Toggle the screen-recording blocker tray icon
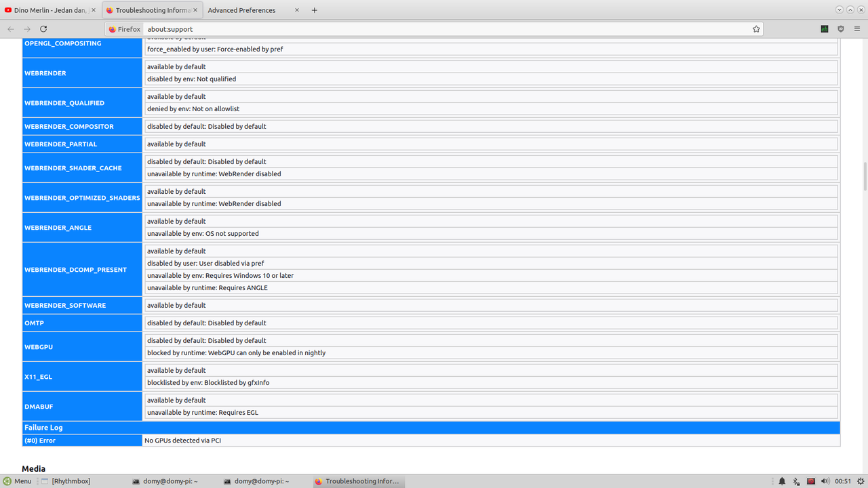This screenshot has height=488, width=868. pos(810,481)
